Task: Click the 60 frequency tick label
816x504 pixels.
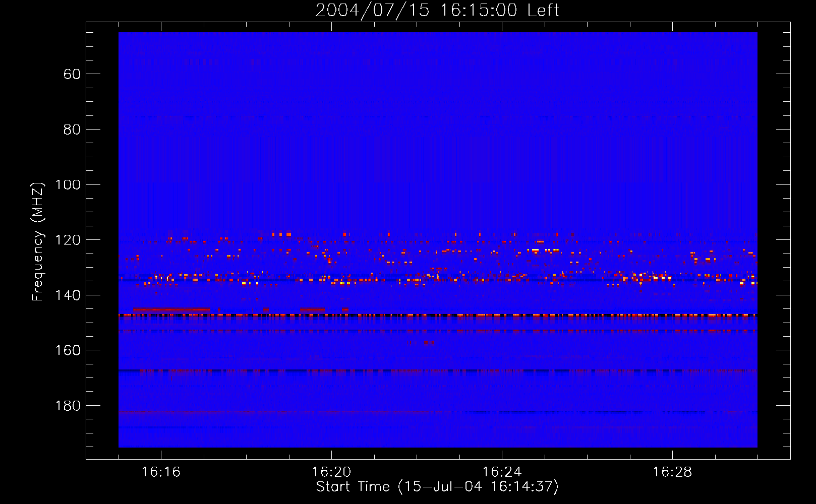Action: (x=72, y=74)
